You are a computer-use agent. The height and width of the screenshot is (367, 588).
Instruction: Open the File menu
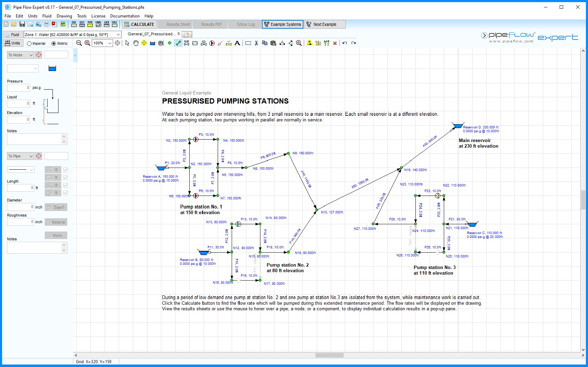tap(8, 16)
